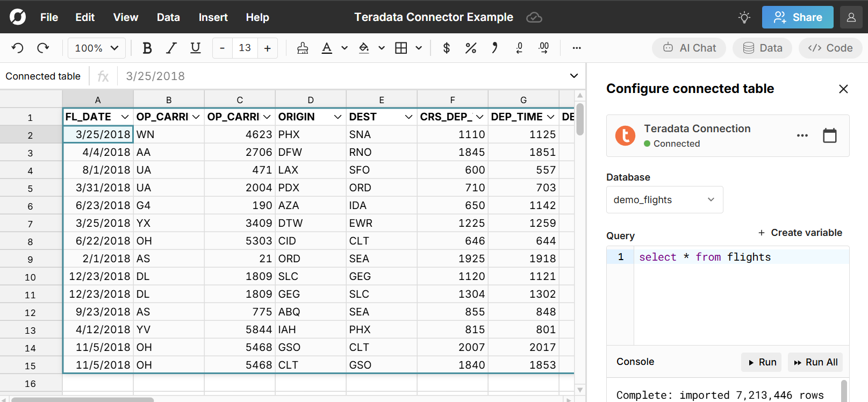868x402 pixels.
Task: Click Run All button
Action: tap(815, 362)
